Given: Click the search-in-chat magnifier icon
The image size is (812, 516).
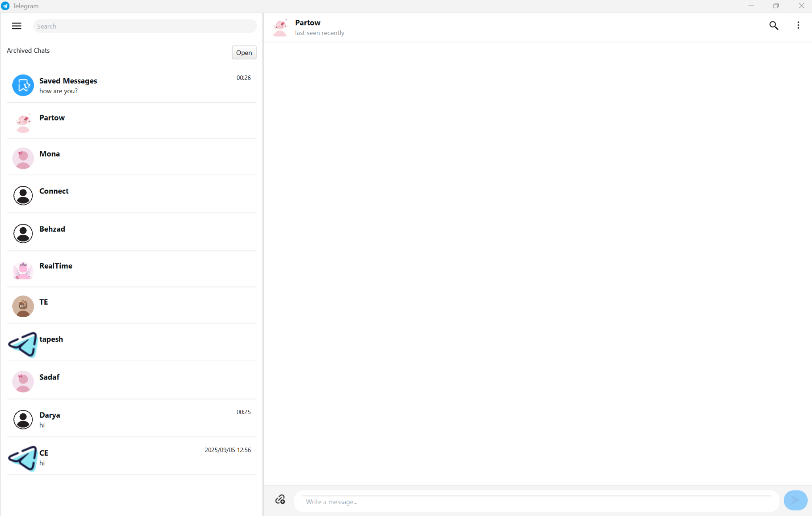Looking at the screenshot, I should pos(774,26).
